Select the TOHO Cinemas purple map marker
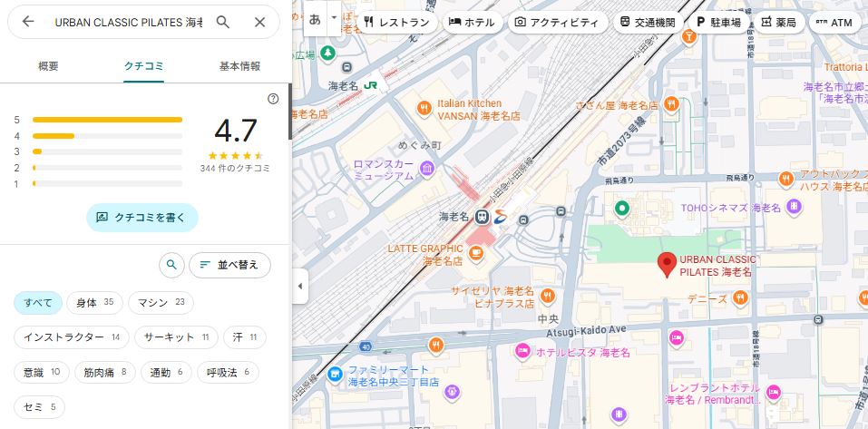 [x=795, y=208]
